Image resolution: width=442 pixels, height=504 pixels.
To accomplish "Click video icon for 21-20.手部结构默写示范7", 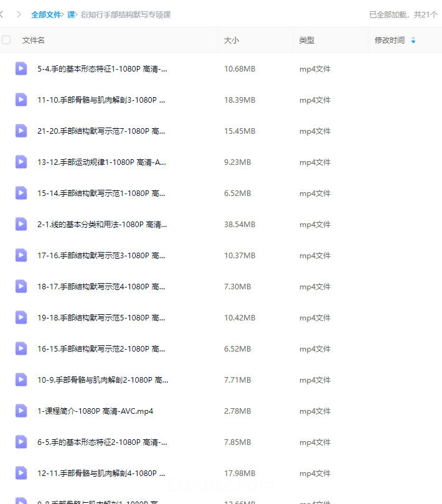I will click(x=21, y=131).
